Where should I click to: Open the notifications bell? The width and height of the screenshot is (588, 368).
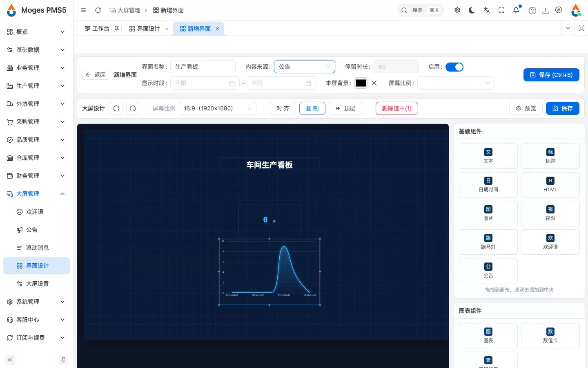pos(516,10)
